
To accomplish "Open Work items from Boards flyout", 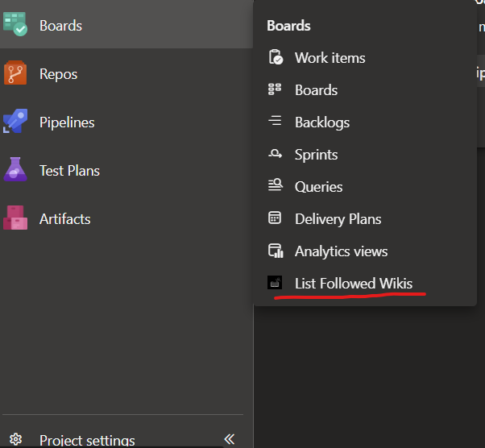I will (330, 58).
